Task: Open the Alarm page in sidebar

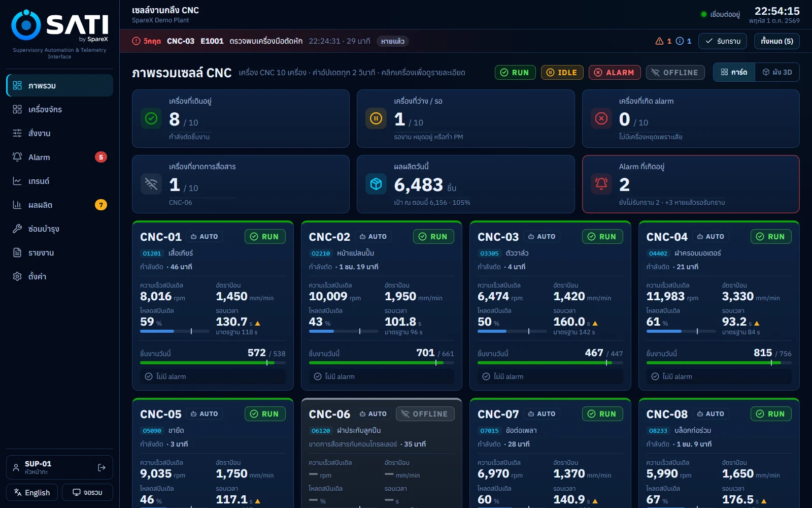Action: click(x=59, y=157)
